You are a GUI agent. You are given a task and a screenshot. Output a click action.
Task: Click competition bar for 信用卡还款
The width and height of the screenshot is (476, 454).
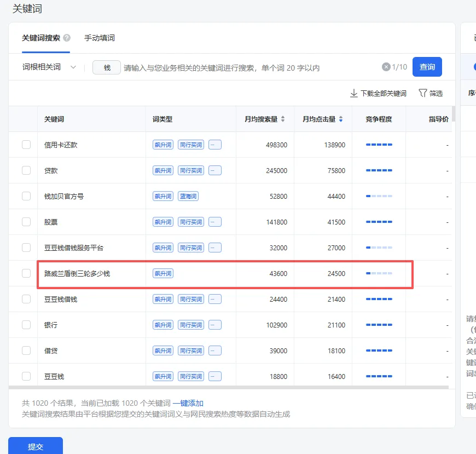379,145
